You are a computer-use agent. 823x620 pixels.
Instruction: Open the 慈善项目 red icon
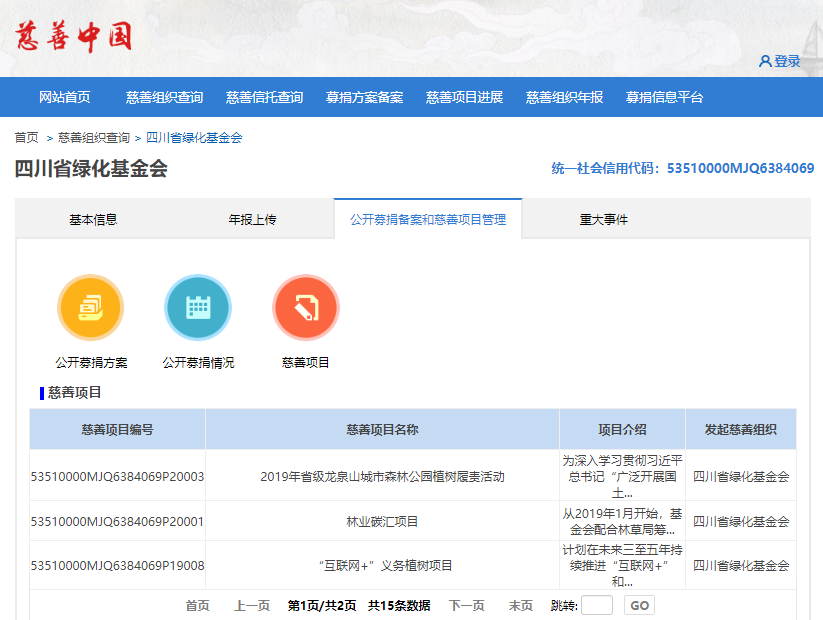(x=305, y=308)
